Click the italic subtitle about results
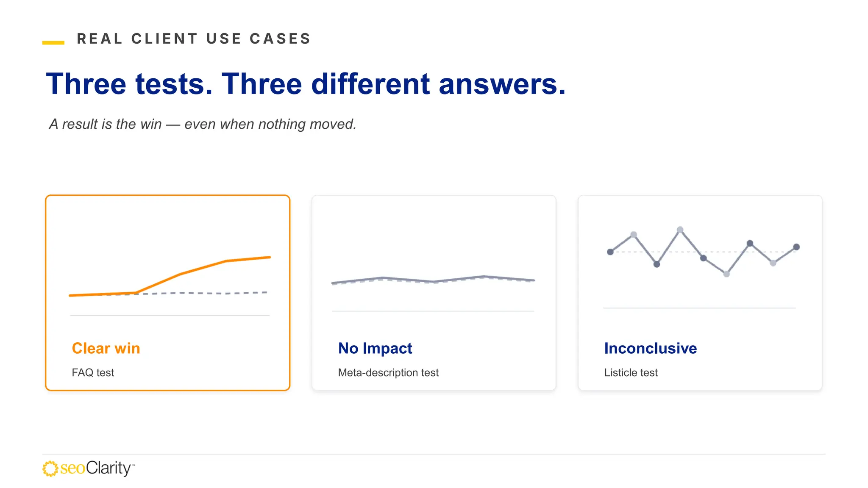 click(203, 124)
